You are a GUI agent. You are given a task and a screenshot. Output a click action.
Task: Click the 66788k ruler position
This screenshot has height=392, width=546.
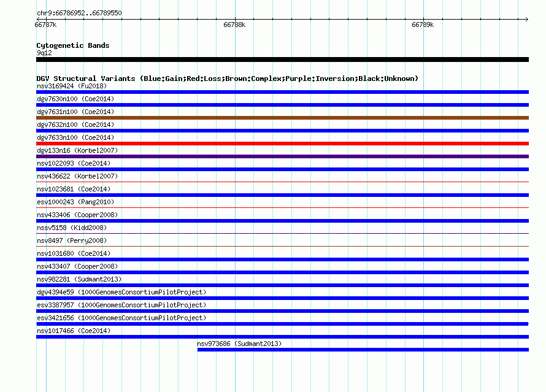coord(234,25)
